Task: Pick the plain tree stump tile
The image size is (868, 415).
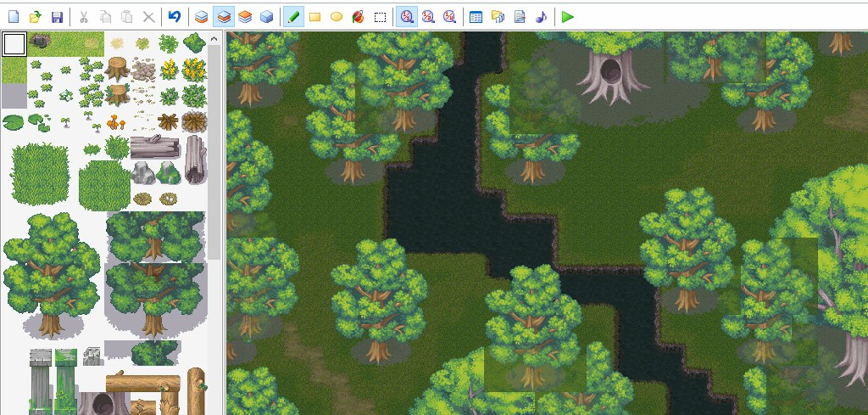Action: [x=117, y=69]
